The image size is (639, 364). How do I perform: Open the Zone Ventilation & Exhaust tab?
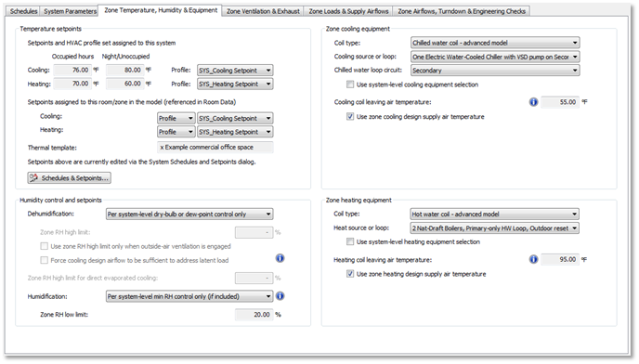click(x=263, y=11)
